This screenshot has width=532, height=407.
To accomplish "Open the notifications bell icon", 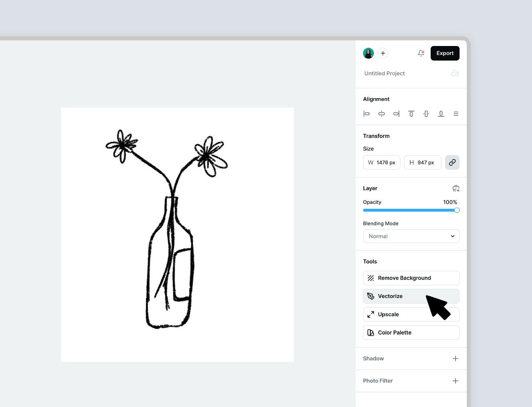I will 421,53.
